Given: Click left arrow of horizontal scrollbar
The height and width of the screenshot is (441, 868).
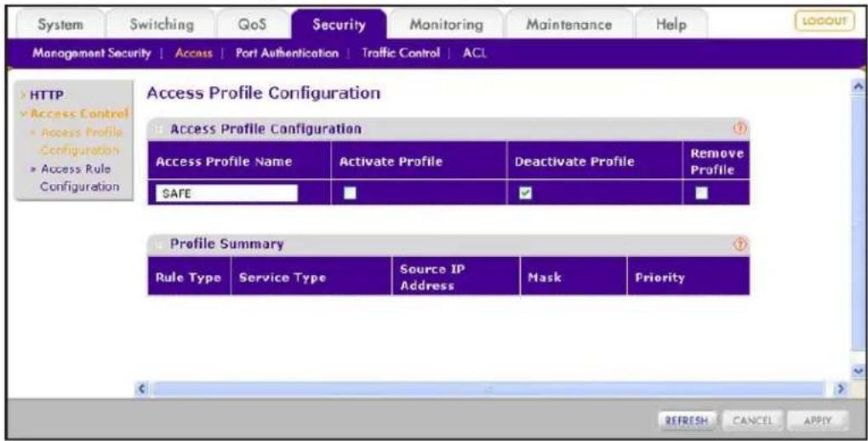Looking at the screenshot, I should [x=142, y=389].
